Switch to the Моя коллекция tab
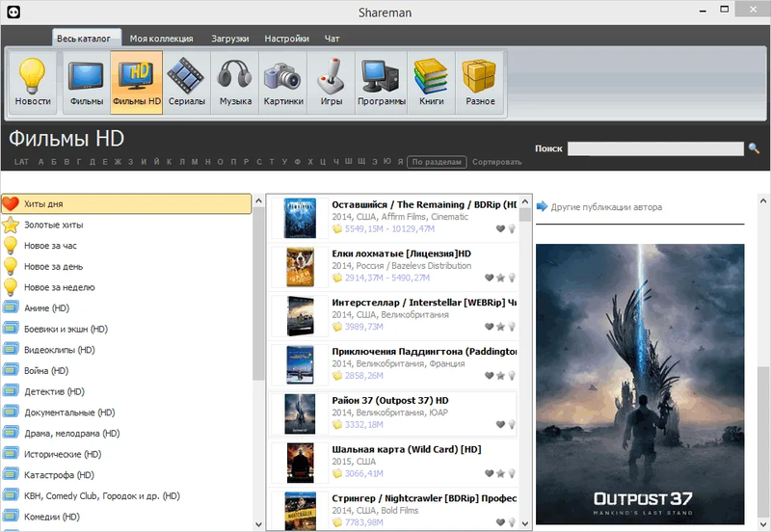 pyautogui.click(x=162, y=39)
